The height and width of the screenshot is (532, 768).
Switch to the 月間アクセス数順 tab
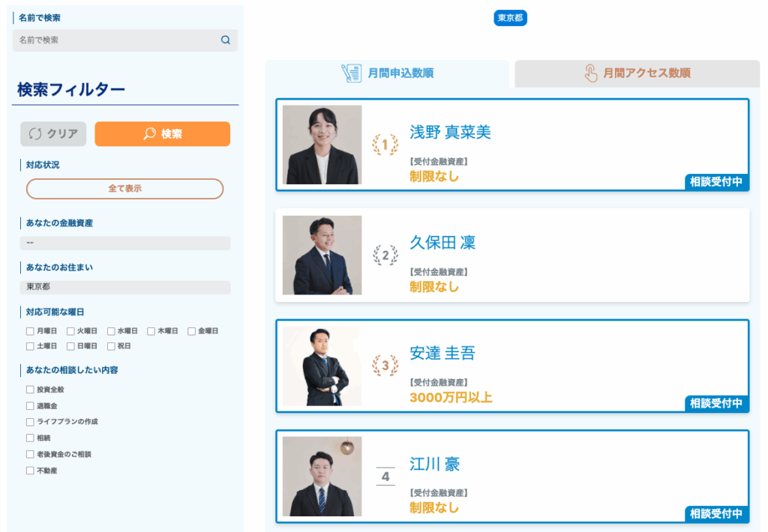[637, 73]
